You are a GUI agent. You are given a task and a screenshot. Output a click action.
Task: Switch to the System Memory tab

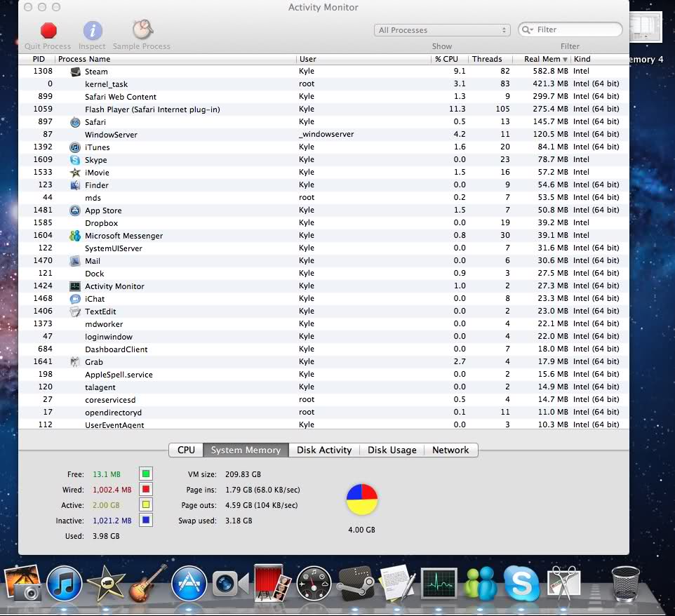246,450
